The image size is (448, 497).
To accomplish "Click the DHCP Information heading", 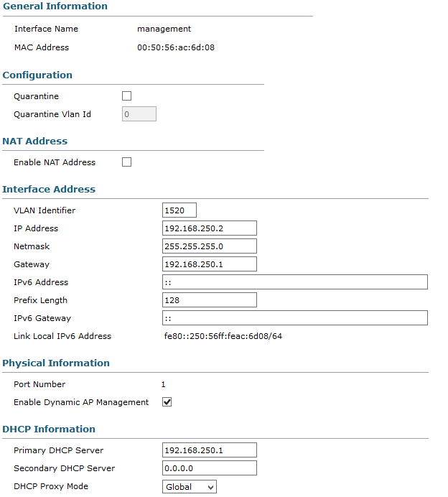I will pyautogui.click(x=49, y=429).
